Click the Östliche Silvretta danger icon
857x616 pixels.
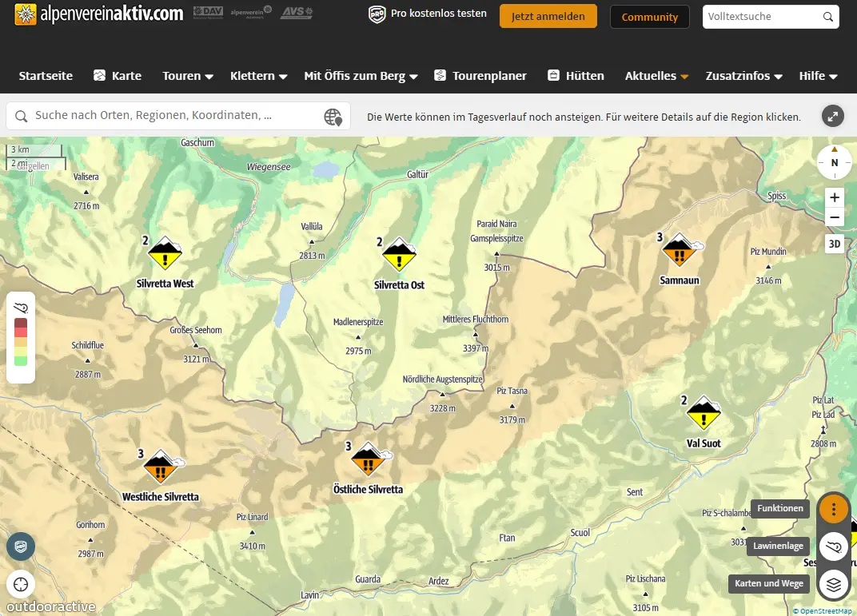(368, 460)
